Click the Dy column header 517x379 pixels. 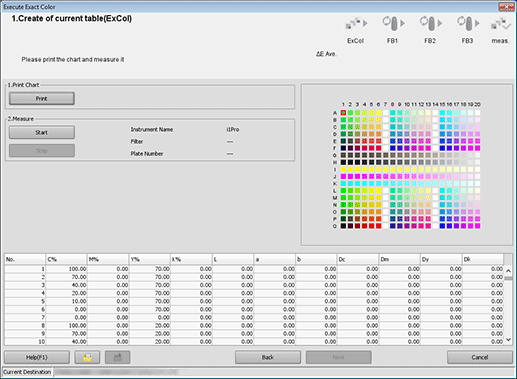pyautogui.click(x=441, y=259)
